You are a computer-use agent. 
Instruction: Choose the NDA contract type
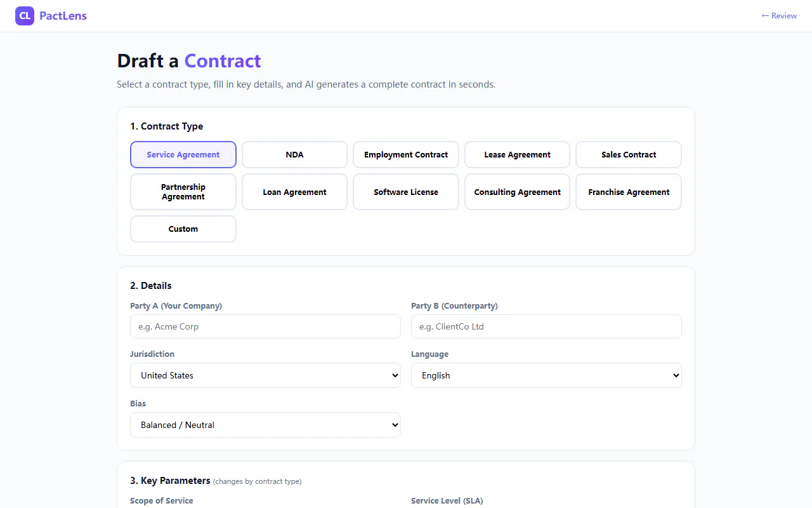click(x=294, y=154)
